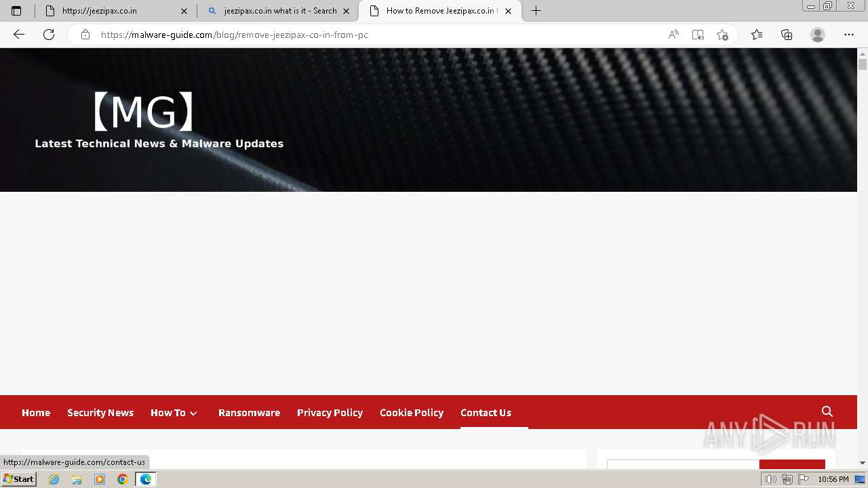This screenshot has height=488, width=868.
Task: Open Security News menu item
Action: [x=100, y=412]
